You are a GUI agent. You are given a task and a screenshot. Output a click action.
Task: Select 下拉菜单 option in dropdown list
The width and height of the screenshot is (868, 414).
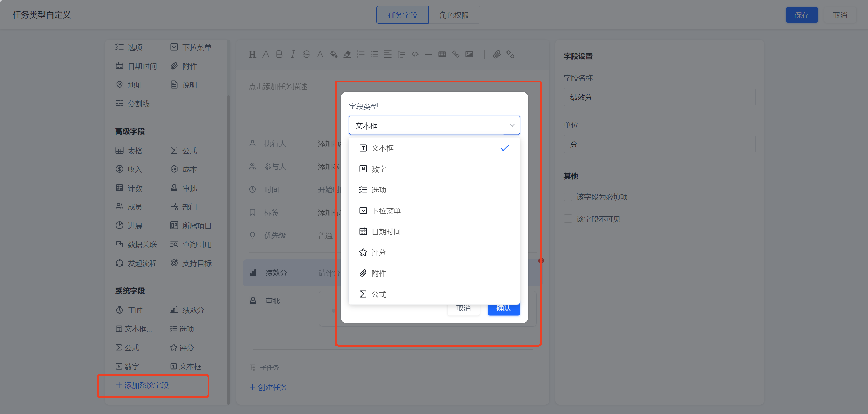(434, 211)
